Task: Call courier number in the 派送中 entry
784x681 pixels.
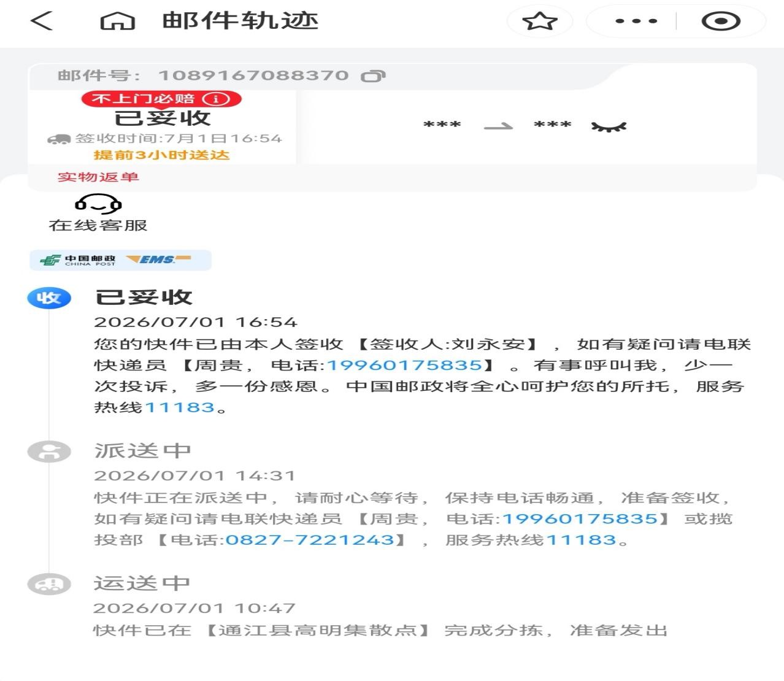Action: [x=580, y=519]
